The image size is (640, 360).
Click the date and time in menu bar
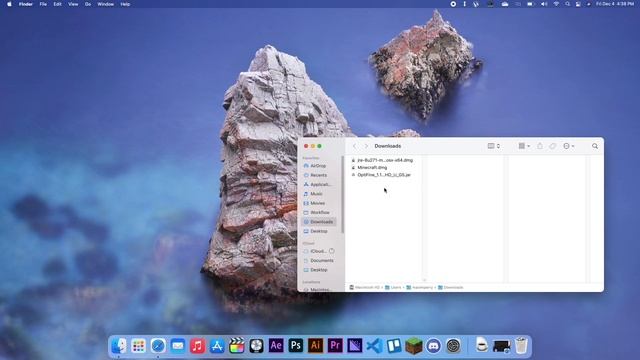pos(615,4)
